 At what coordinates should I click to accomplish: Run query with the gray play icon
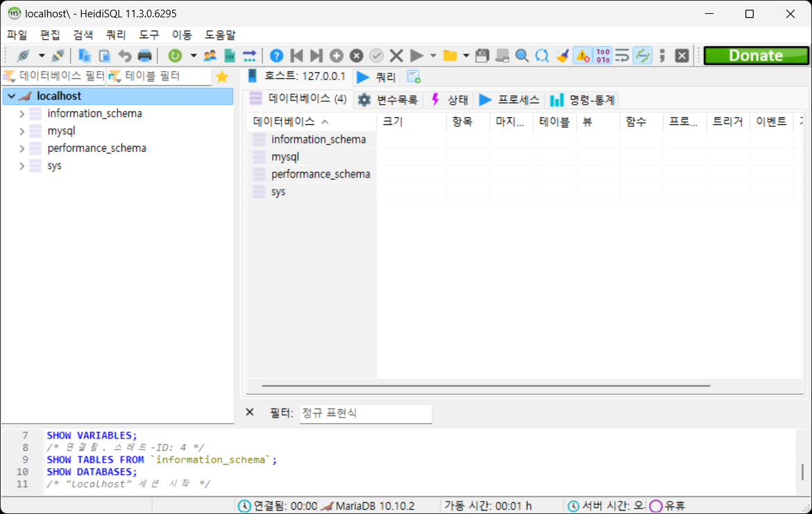[x=416, y=55]
